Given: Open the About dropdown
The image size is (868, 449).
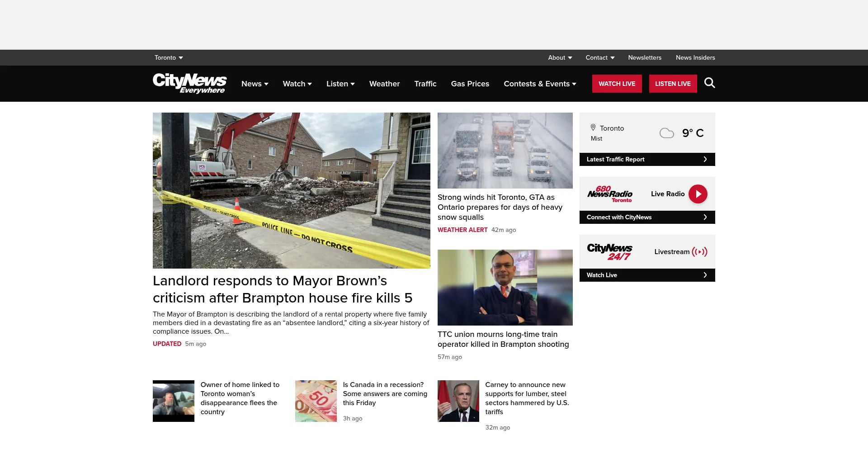Looking at the screenshot, I should [x=560, y=57].
